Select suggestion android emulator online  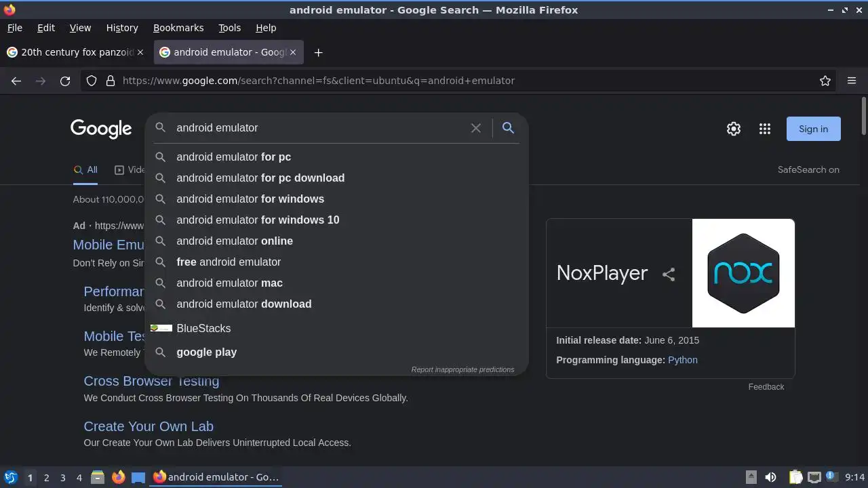point(336,241)
